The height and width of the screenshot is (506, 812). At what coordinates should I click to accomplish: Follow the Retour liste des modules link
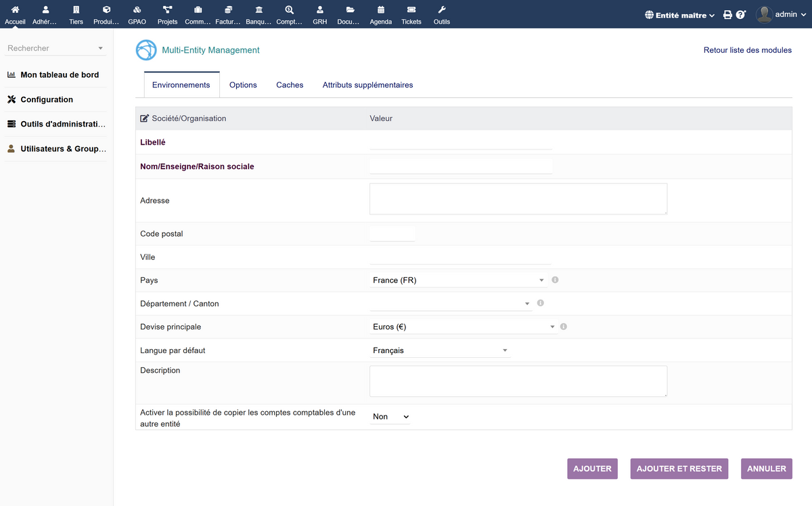747,49
